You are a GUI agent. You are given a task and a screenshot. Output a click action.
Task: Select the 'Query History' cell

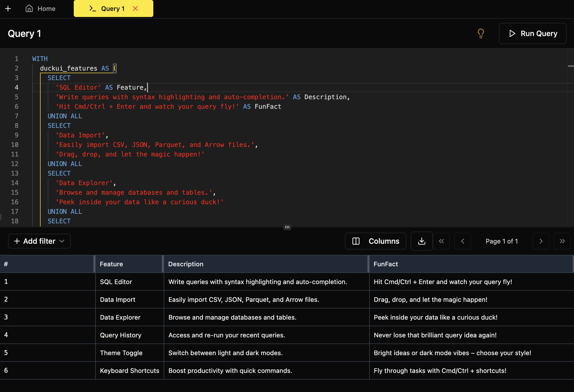(x=130, y=335)
